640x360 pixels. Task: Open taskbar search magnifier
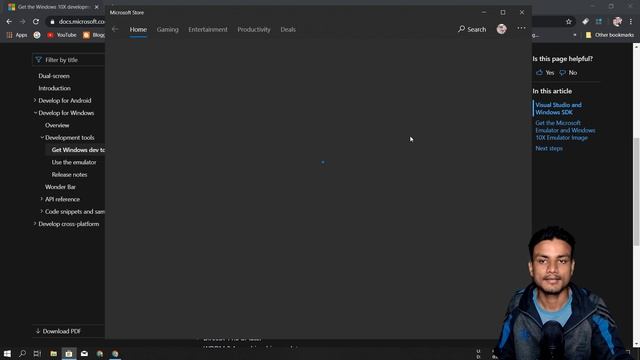pyautogui.click(x=22, y=353)
